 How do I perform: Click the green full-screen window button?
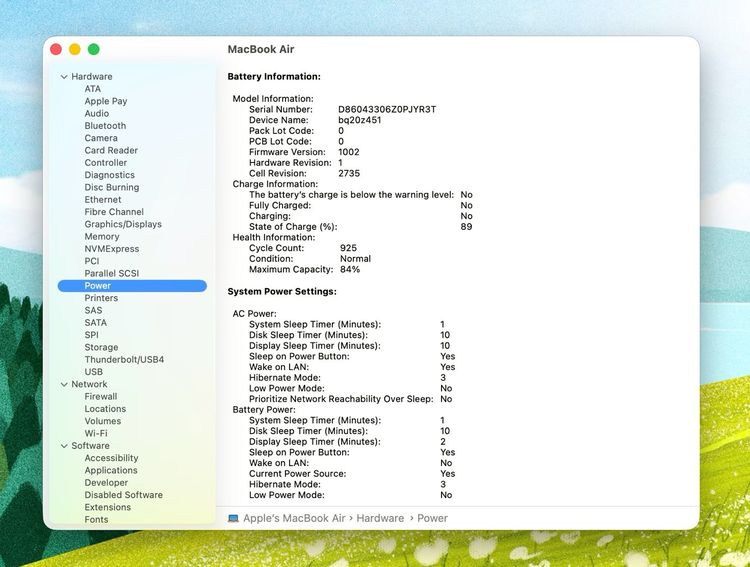[x=94, y=49]
